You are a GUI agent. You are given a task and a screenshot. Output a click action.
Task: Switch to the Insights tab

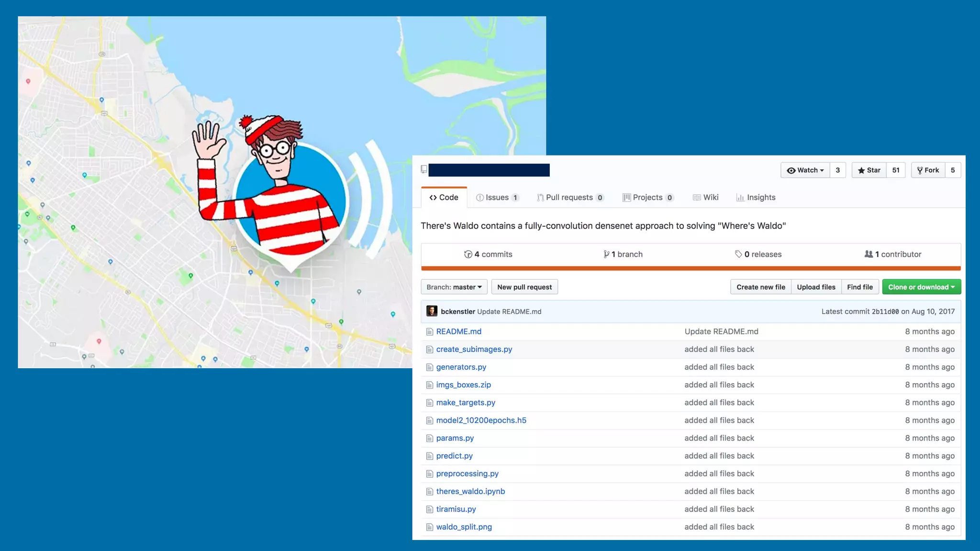[756, 198]
